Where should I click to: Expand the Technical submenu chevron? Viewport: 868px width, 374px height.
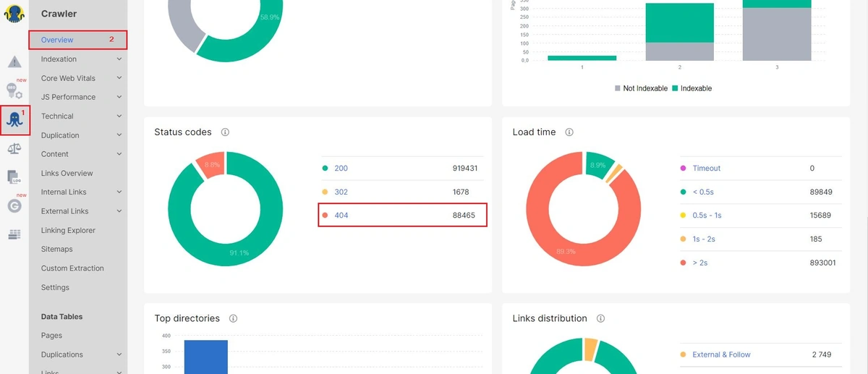point(119,116)
